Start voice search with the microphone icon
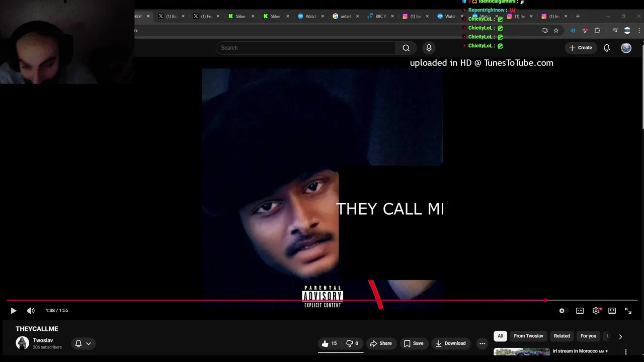 [429, 48]
